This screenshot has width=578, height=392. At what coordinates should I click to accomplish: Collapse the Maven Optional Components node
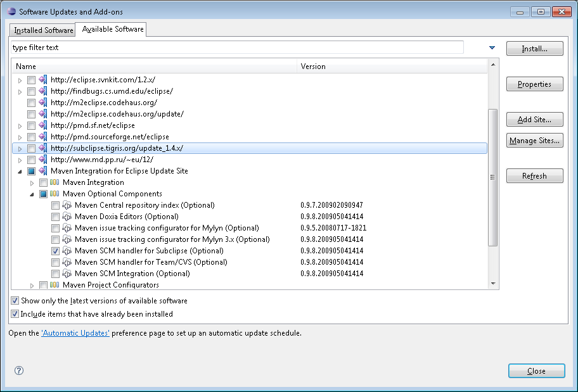point(32,194)
